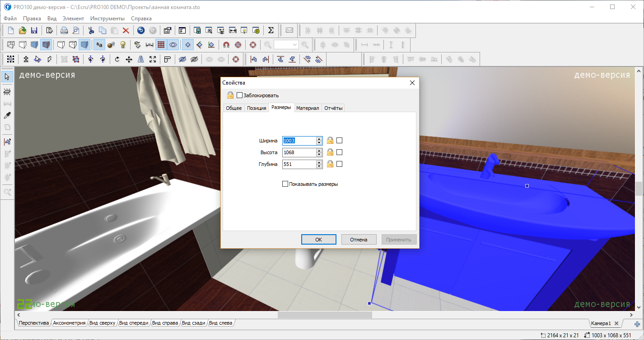Click the light bulb lighting icon

(x=122, y=45)
